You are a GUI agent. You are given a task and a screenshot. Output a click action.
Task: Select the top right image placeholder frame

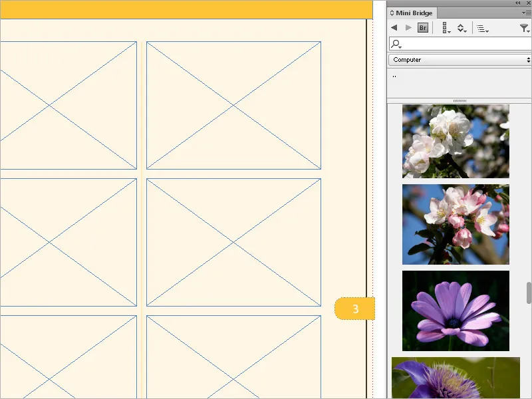click(234, 106)
